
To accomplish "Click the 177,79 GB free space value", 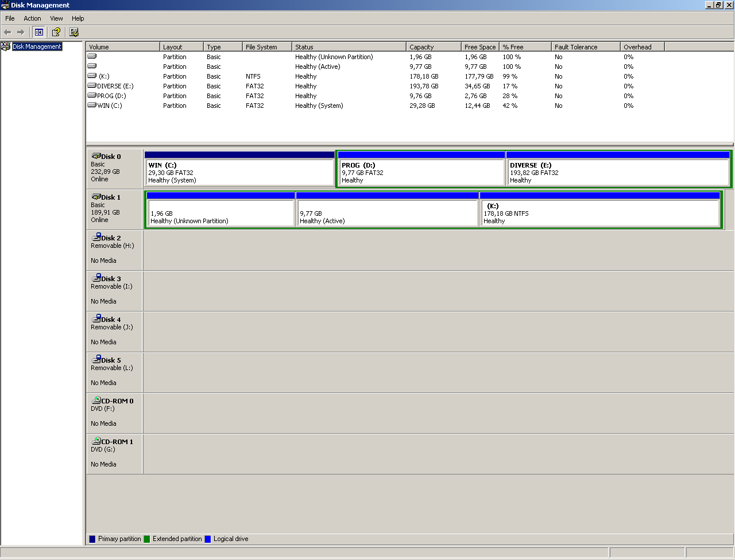I will pyautogui.click(x=479, y=76).
